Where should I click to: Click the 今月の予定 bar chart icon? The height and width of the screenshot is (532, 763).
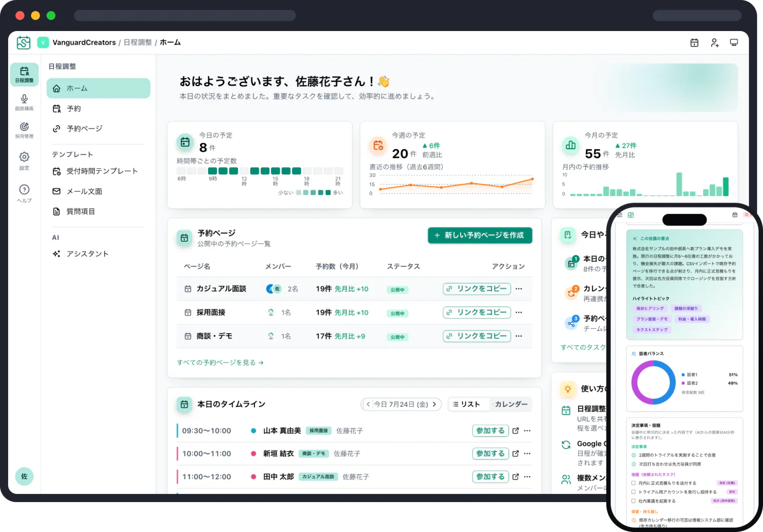(571, 145)
